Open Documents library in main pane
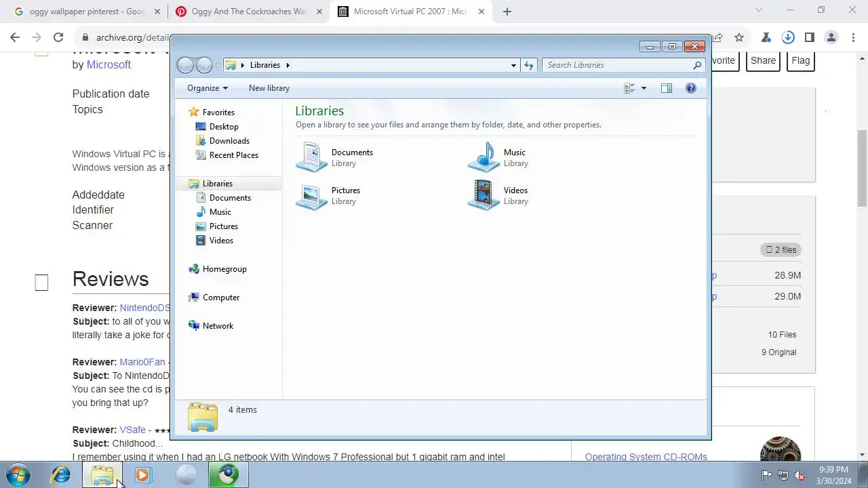Image resolution: width=868 pixels, height=488 pixels. point(335,157)
